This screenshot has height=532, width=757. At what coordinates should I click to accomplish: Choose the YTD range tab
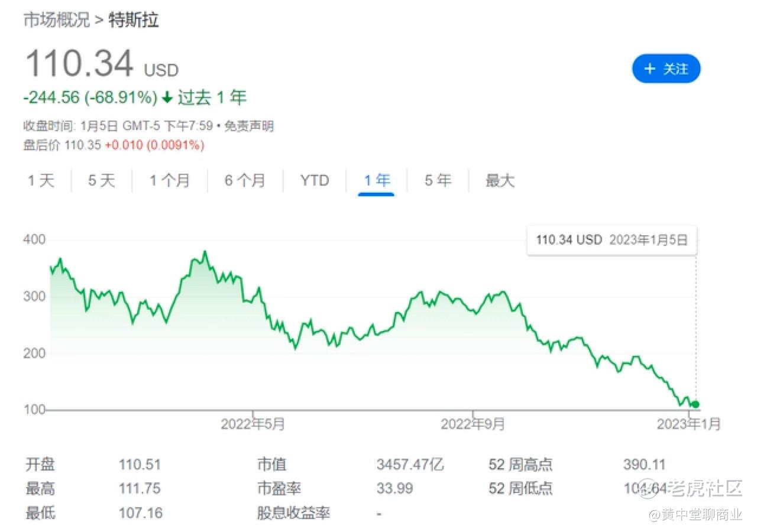pyautogui.click(x=315, y=180)
